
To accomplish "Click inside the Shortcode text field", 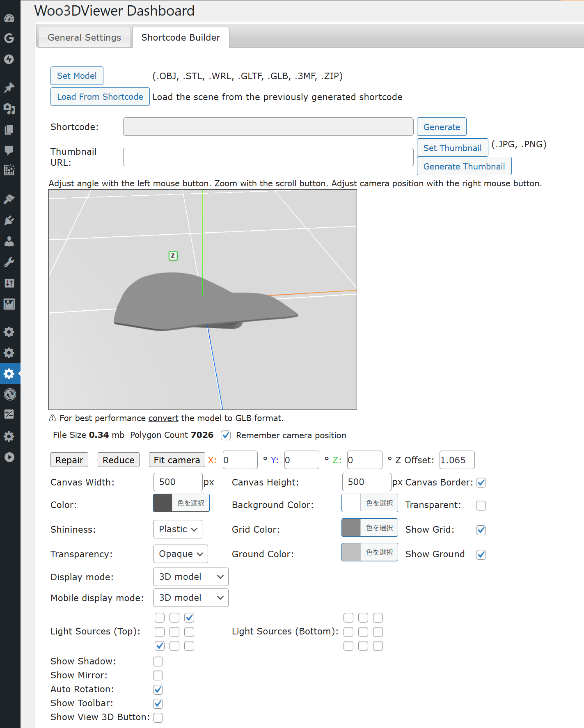I will [x=268, y=127].
